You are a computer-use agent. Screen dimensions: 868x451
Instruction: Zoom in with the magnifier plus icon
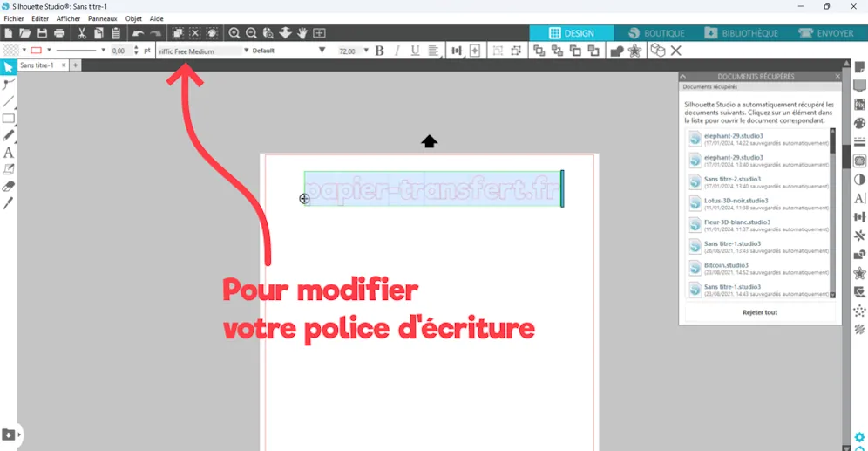(x=234, y=33)
